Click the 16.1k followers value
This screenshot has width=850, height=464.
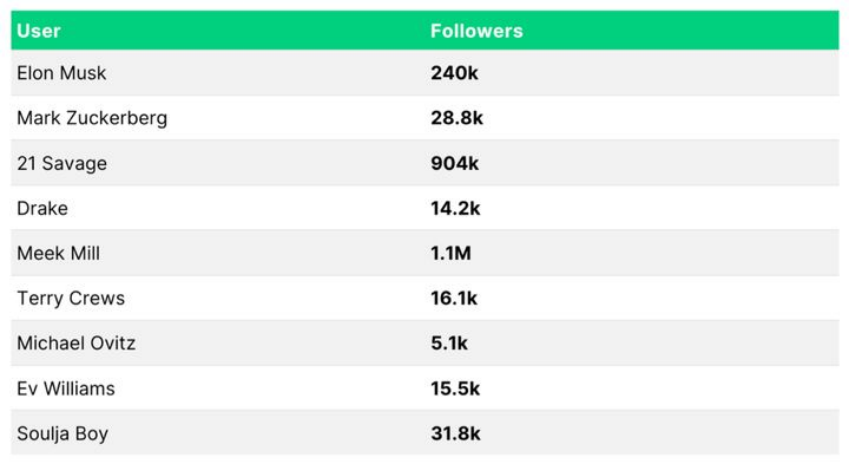[x=455, y=298]
